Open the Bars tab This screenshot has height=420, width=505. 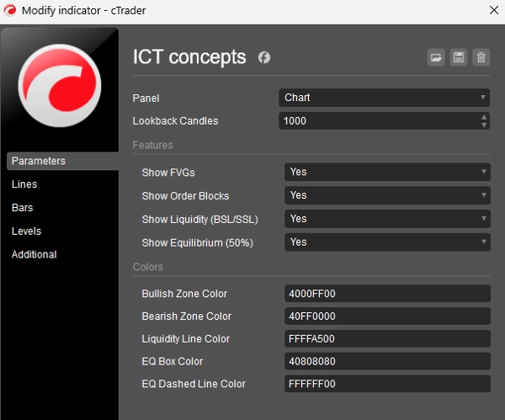(22, 208)
